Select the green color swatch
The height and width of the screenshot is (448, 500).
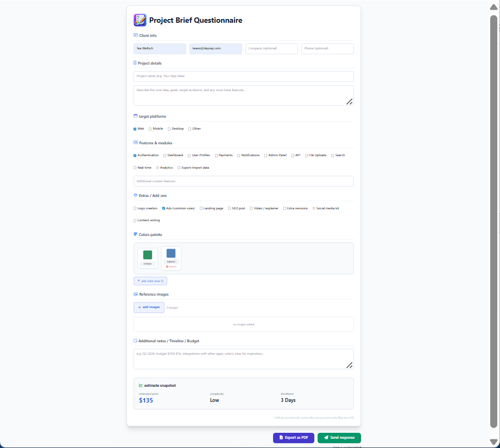click(x=147, y=254)
